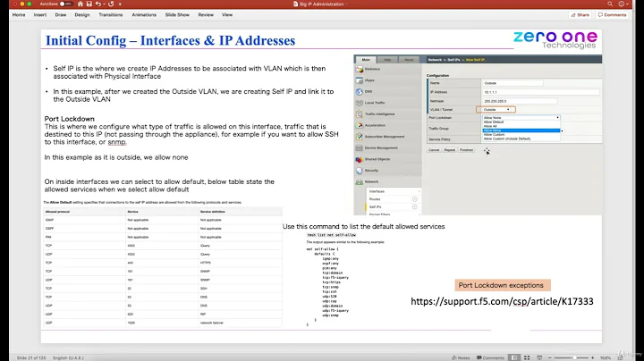Click the Acceleration gauge icon in sidebar
Screen dimensions: 644x361
click(360, 125)
